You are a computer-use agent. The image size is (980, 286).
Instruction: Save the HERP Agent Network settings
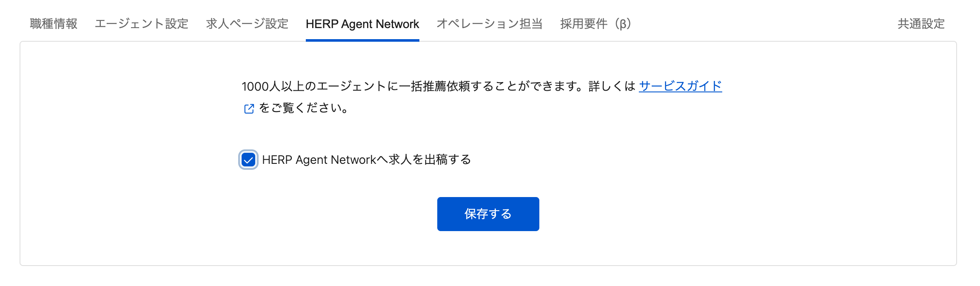tap(488, 214)
